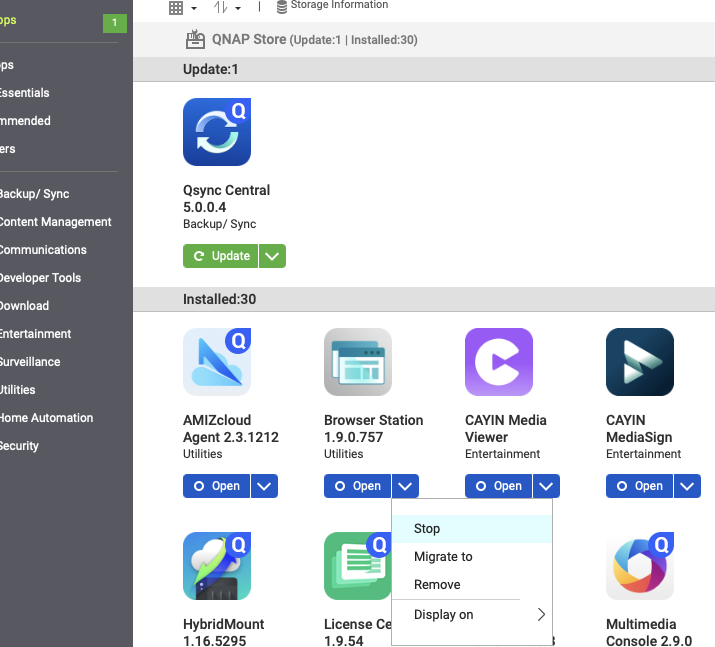Expand the Qsync Central Update dropdown arrow

pyautogui.click(x=272, y=256)
